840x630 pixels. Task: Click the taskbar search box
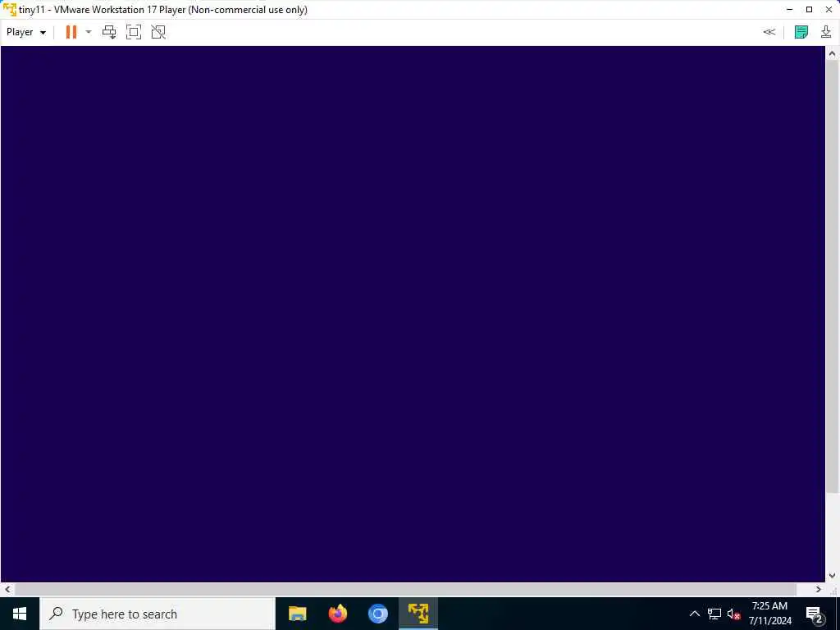point(157,614)
